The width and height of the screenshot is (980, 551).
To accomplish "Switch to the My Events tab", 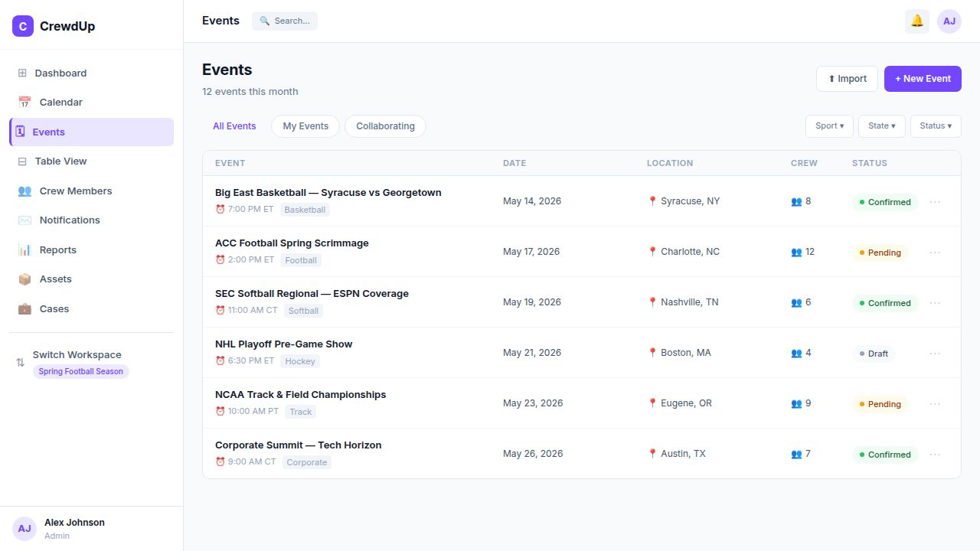I will pyautogui.click(x=305, y=126).
